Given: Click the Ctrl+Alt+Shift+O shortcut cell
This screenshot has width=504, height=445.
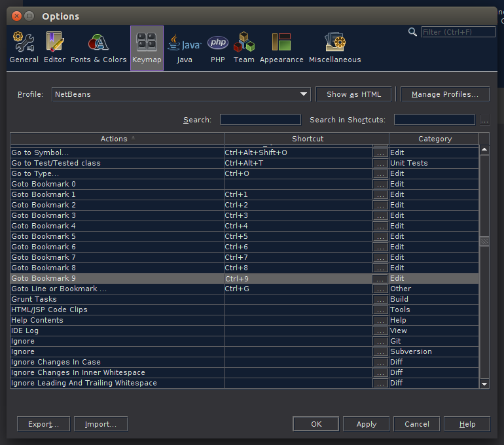Looking at the screenshot, I should (298, 152).
